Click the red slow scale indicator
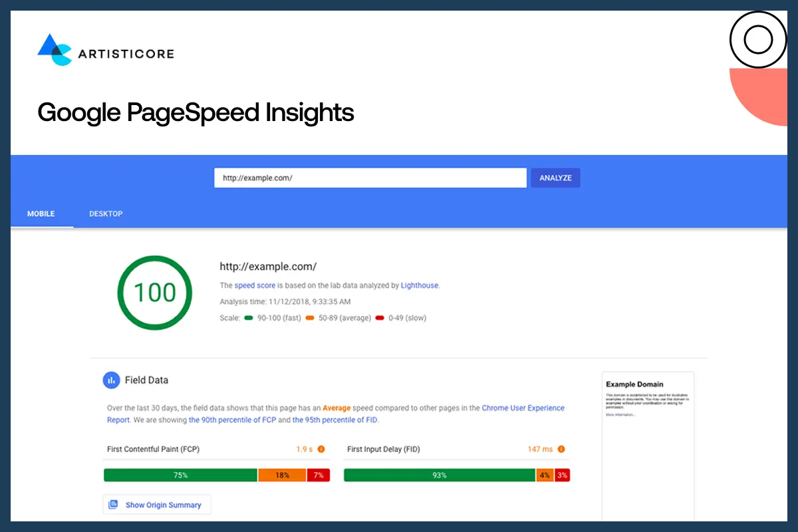This screenshot has height=532, width=798. pos(380,318)
